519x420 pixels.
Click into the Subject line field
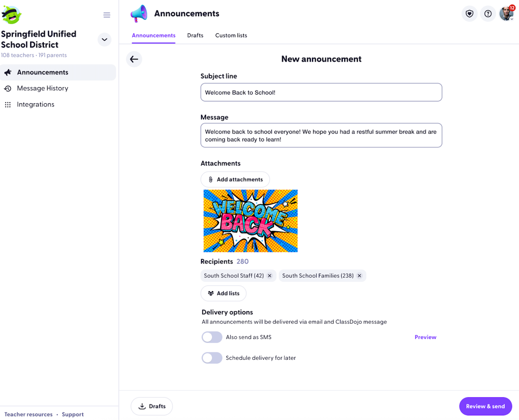tap(321, 93)
